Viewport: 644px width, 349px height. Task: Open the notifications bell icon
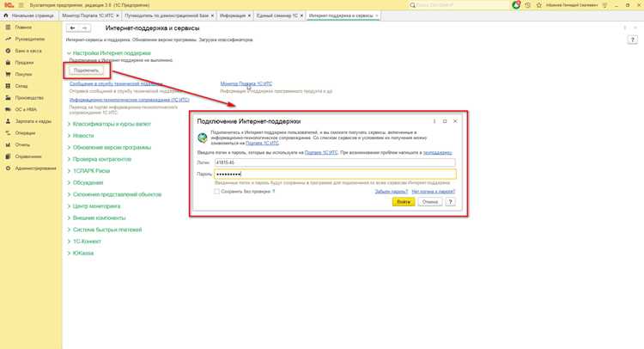[516, 5]
